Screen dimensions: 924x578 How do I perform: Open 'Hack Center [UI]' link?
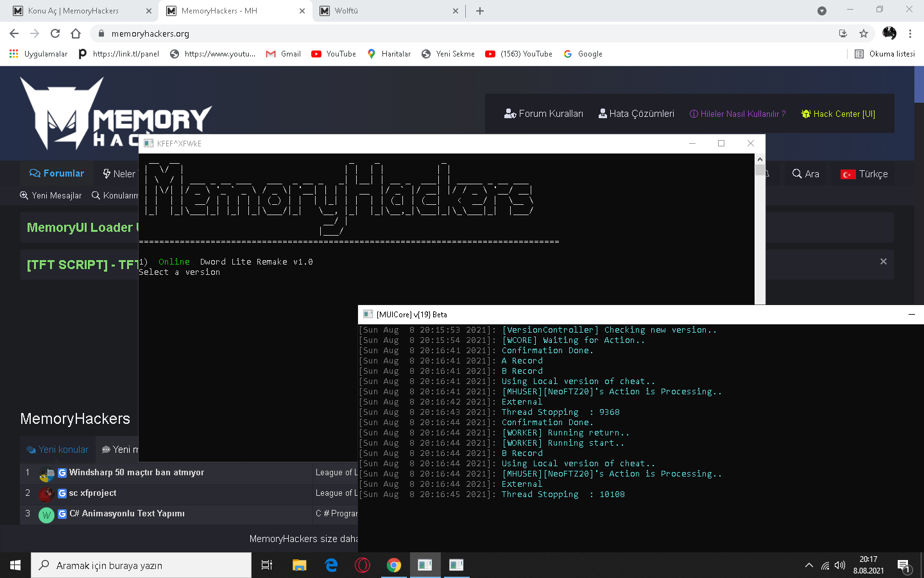(x=838, y=114)
